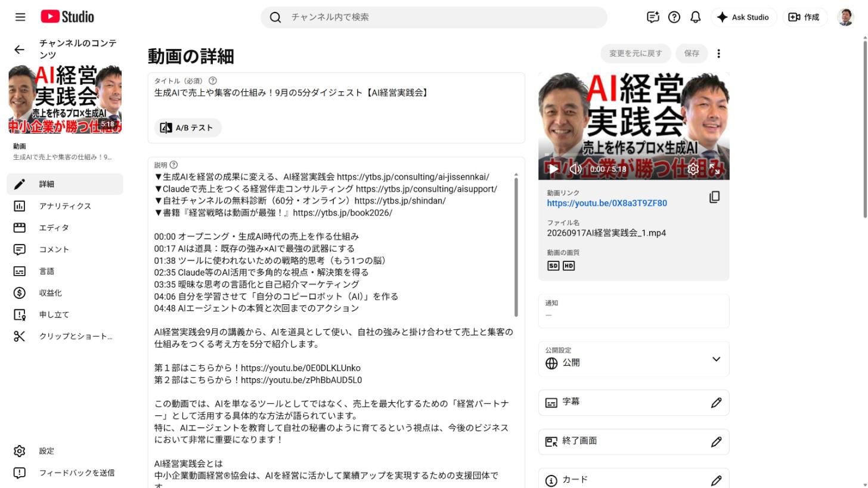Open 設定 in the sidebar
The image size is (868, 488).
point(65,451)
